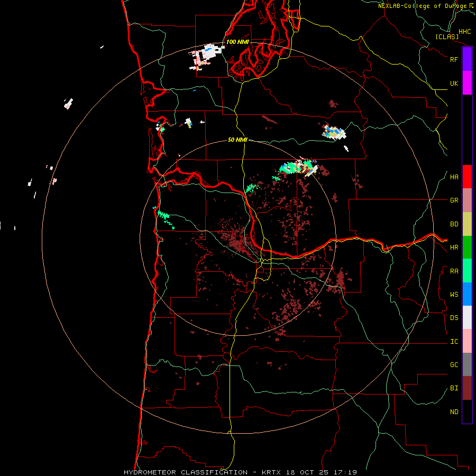
Task: Click the UK magenta legend swatch
Action: (467, 83)
